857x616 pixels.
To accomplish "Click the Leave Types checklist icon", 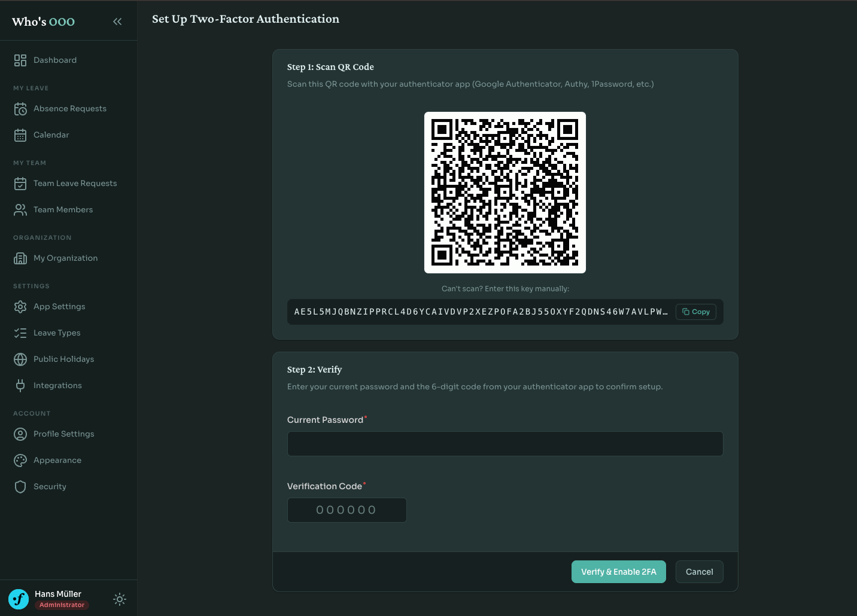I will (x=20, y=333).
